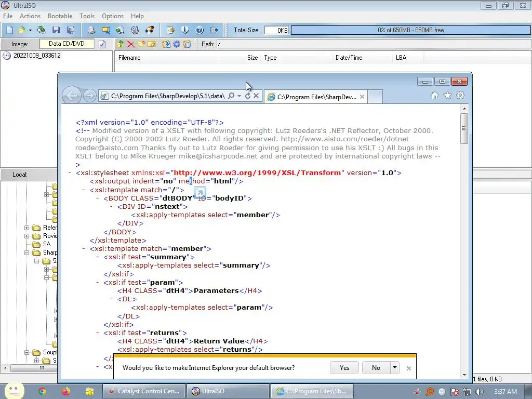Image resolution: width=532 pixels, height=399 pixels.
Task: Sort by the LBA column header
Action: [x=408, y=58]
